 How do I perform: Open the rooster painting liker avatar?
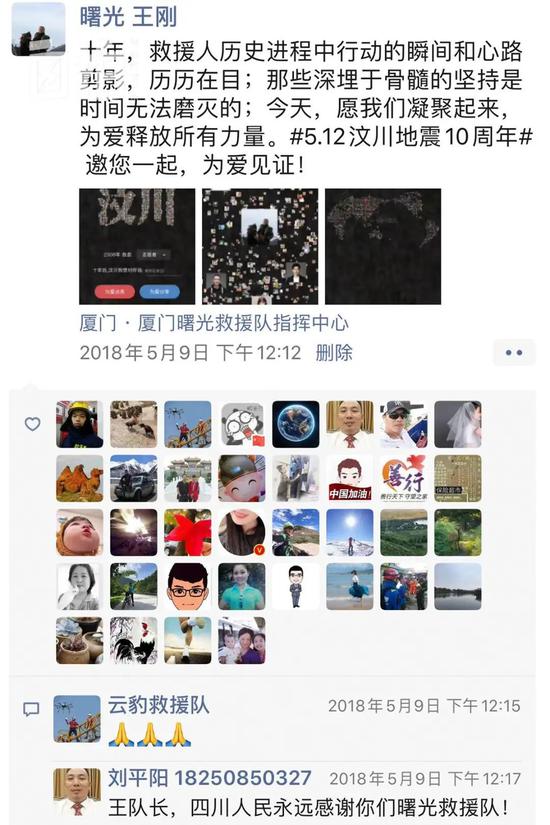pos(134,640)
